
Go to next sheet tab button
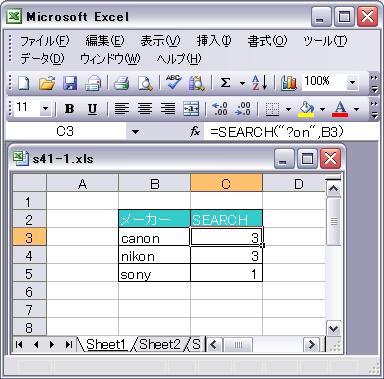(52, 344)
